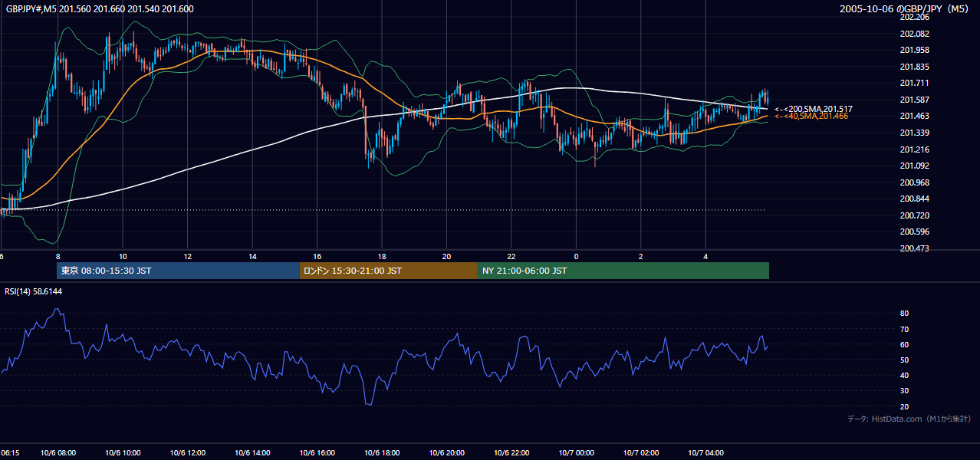Click RSI axis level 70

[904, 329]
